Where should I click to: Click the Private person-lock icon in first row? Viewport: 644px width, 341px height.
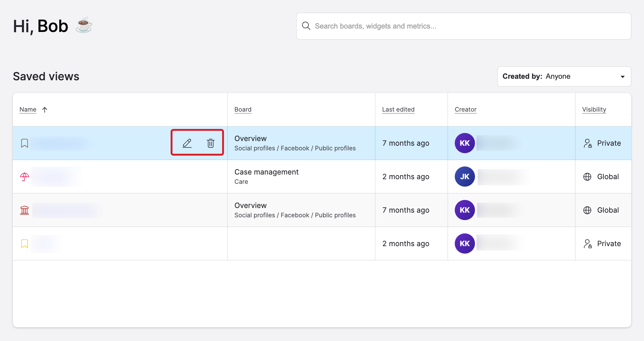588,143
